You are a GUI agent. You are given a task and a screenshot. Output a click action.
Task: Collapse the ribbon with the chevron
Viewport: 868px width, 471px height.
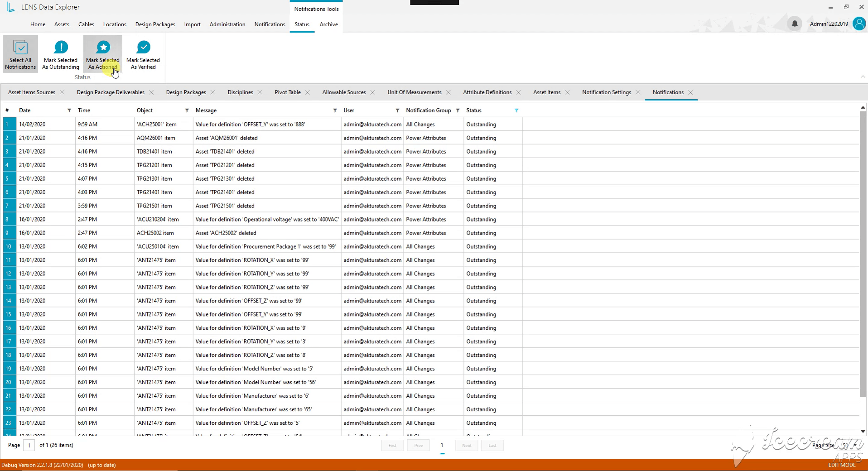863,77
